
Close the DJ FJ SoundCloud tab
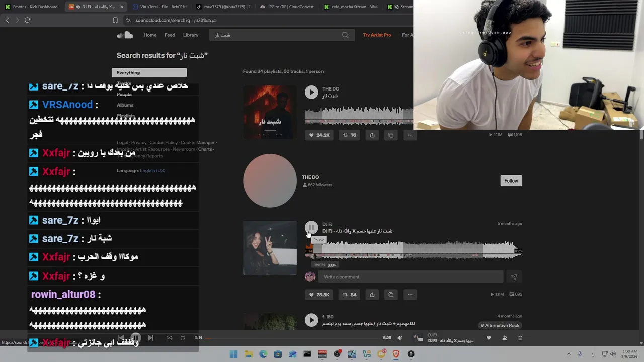click(x=121, y=7)
